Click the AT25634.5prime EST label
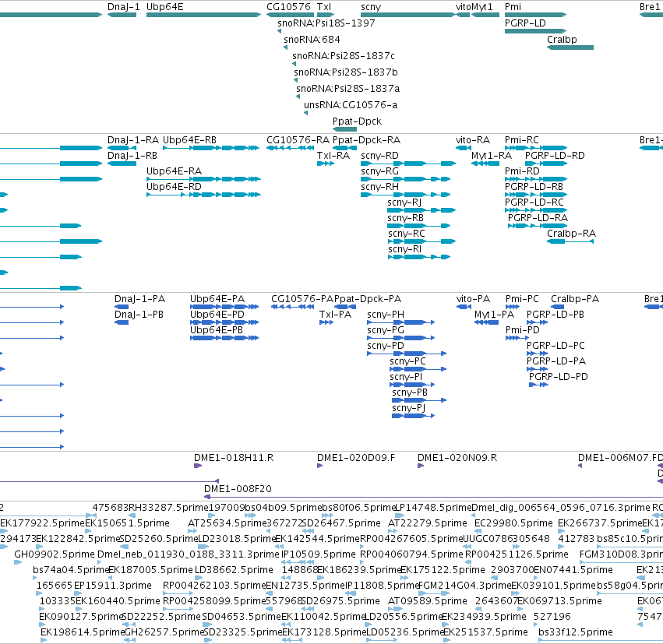The width and height of the screenshot is (663, 644). point(227,523)
